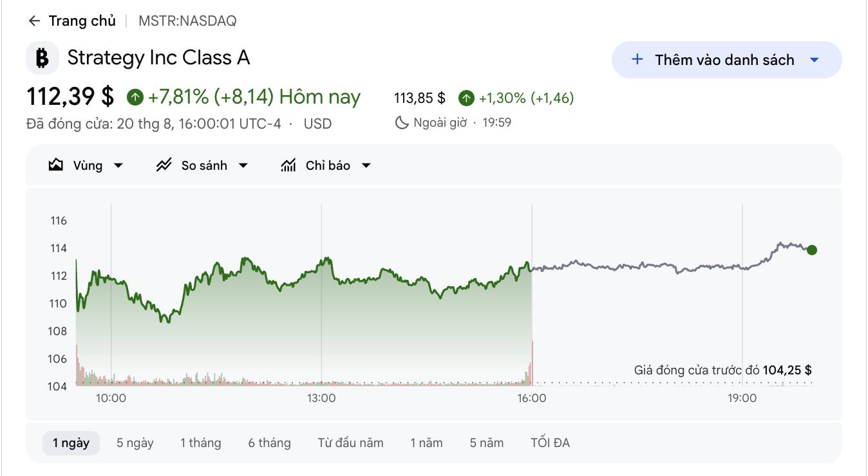Click the green up-arrow beside +7,81%
Screen dimensions: 868x476
coord(135,97)
